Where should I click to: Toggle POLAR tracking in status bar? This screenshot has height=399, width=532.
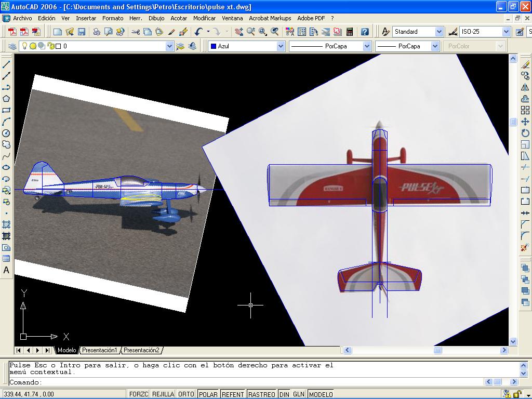click(208, 394)
